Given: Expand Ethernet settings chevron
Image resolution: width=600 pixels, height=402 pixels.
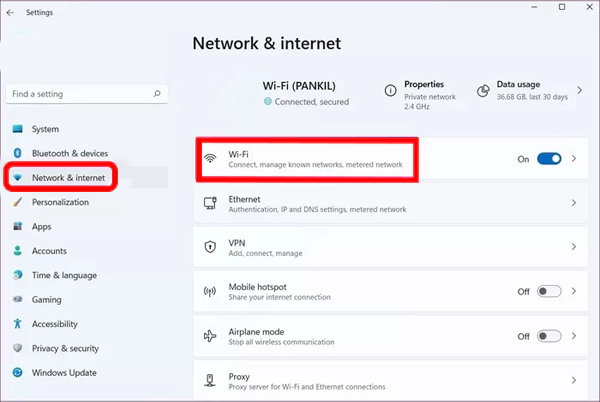Looking at the screenshot, I should coord(574,203).
